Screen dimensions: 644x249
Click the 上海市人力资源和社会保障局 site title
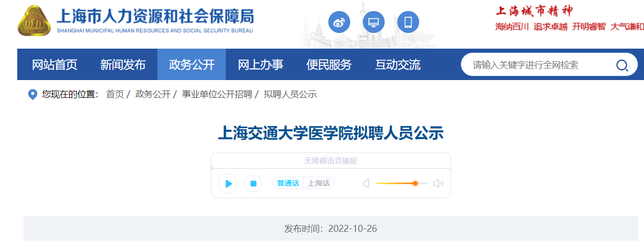[155, 17]
